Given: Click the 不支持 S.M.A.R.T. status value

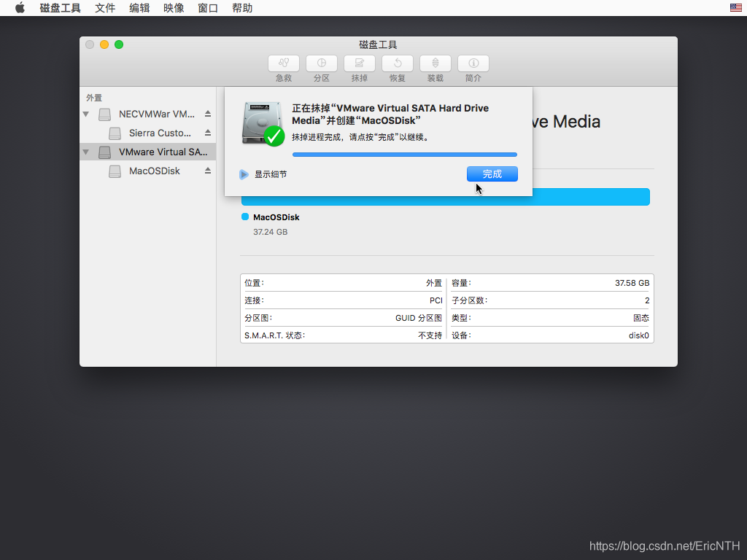Looking at the screenshot, I should (x=430, y=335).
